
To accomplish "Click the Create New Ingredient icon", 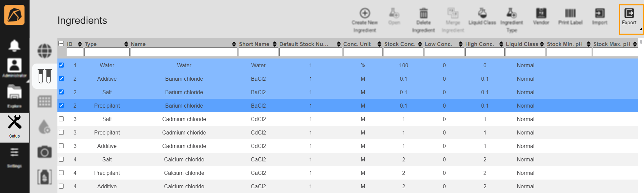I will 365,13.
